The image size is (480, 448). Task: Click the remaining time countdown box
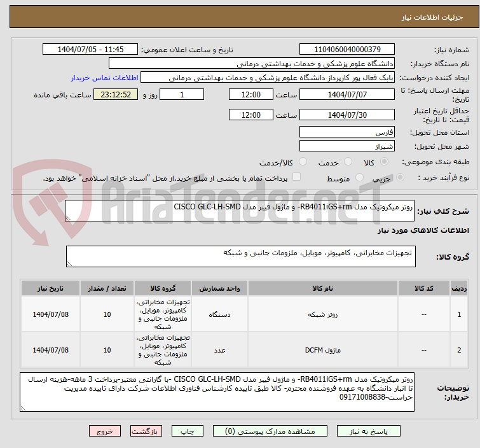116,95
